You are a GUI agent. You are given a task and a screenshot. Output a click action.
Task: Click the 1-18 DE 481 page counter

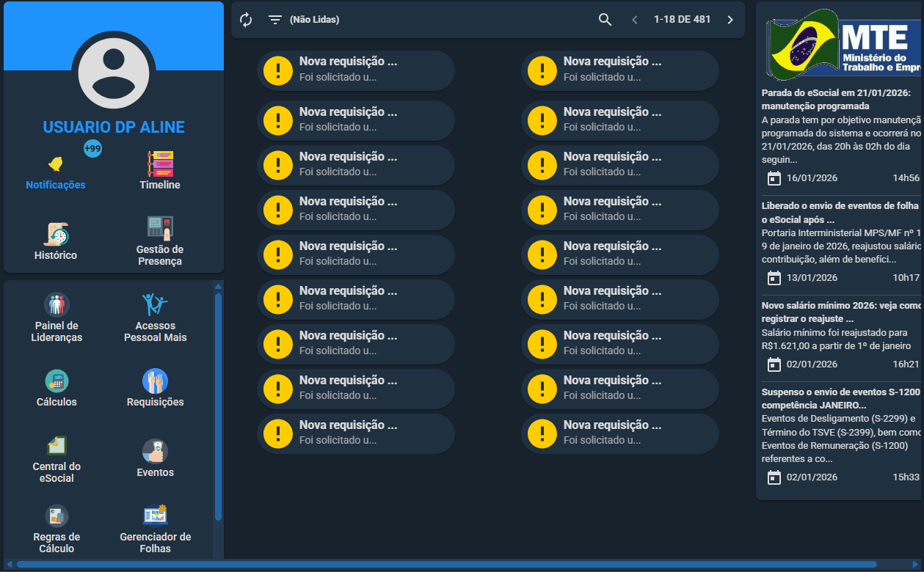[x=683, y=20]
